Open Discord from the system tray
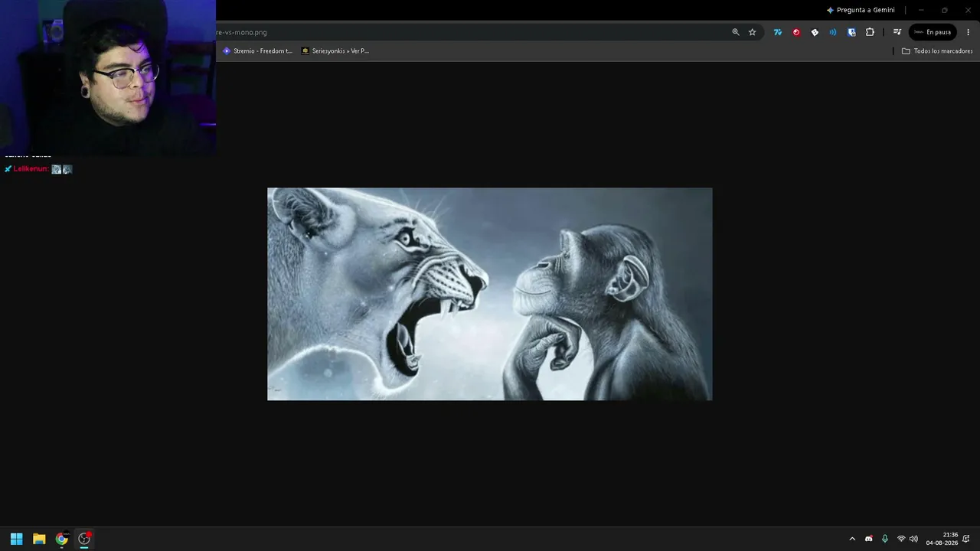 869,539
